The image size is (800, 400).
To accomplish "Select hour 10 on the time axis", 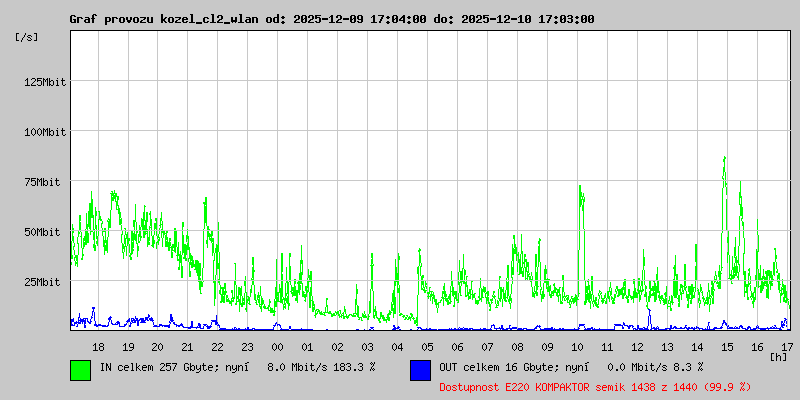I will click(578, 347).
